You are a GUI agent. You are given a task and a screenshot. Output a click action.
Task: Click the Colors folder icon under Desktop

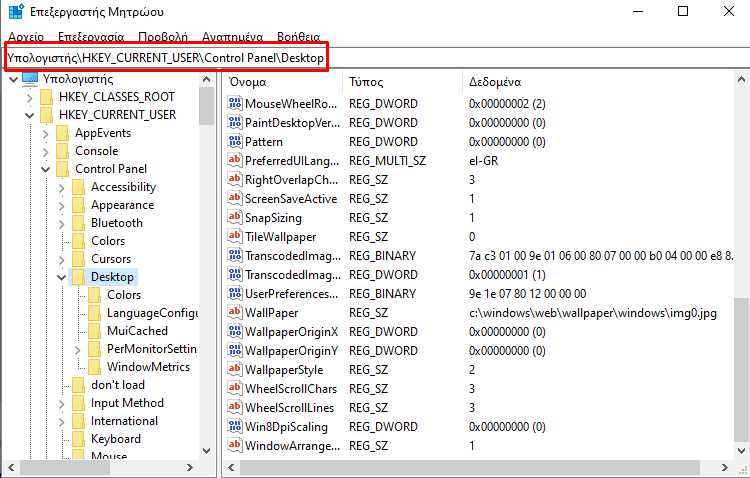pyautogui.click(x=95, y=295)
